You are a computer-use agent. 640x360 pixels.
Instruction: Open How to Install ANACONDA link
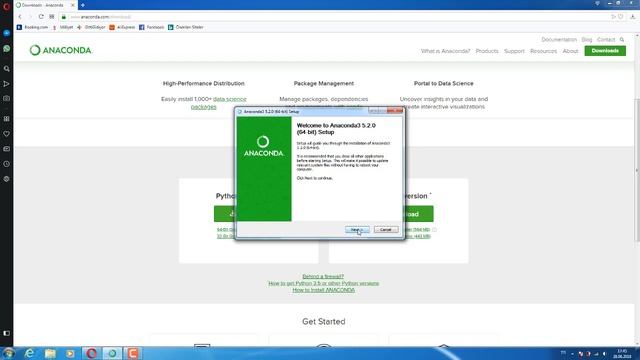[x=323, y=290]
